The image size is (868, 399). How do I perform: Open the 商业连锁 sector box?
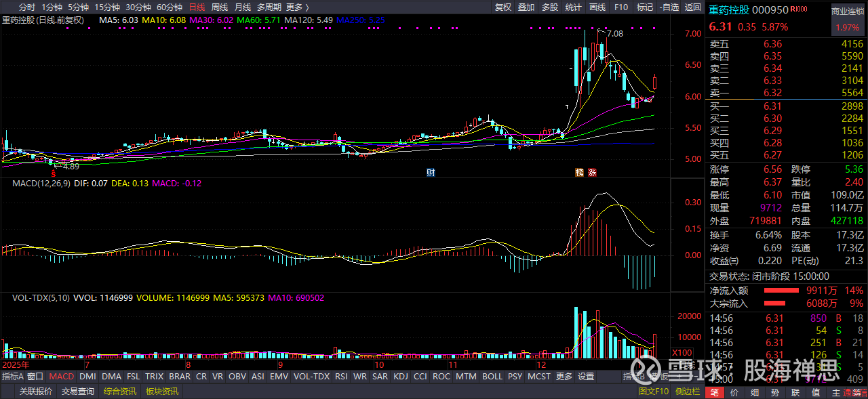(x=848, y=12)
